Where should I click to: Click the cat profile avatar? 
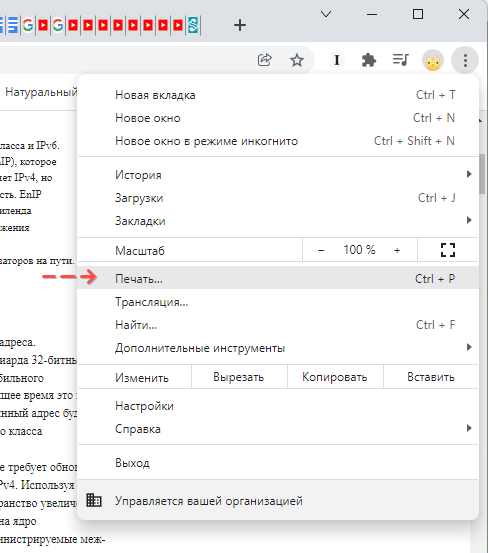tap(433, 61)
